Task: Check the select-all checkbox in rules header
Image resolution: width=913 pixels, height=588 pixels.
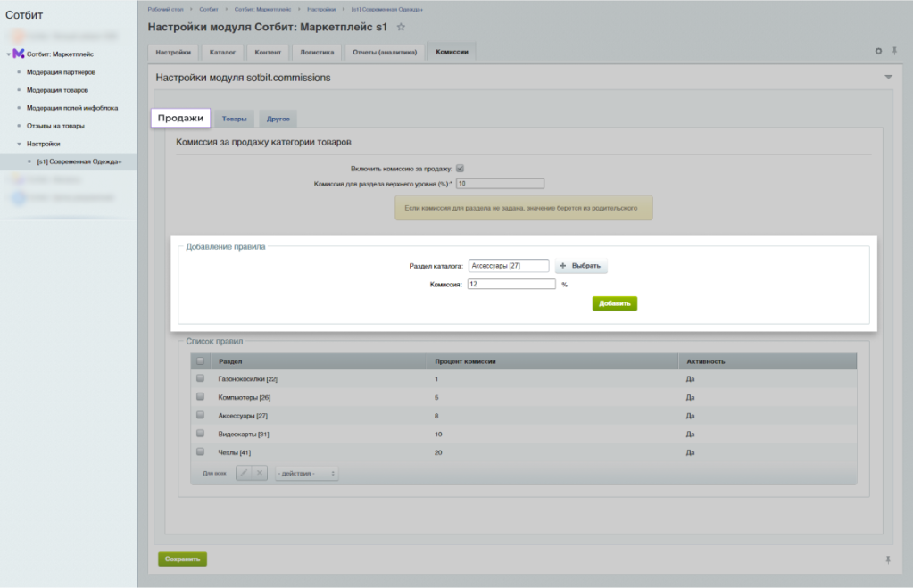Action: coord(200,361)
